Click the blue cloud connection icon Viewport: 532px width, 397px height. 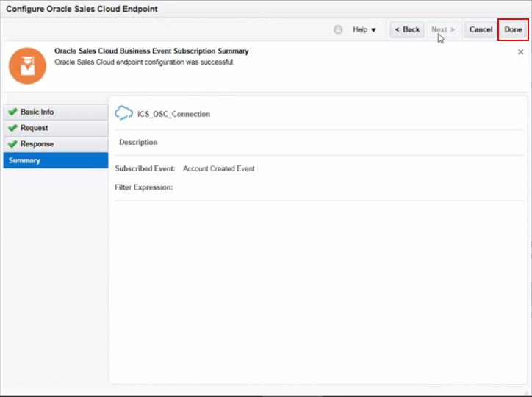point(124,114)
